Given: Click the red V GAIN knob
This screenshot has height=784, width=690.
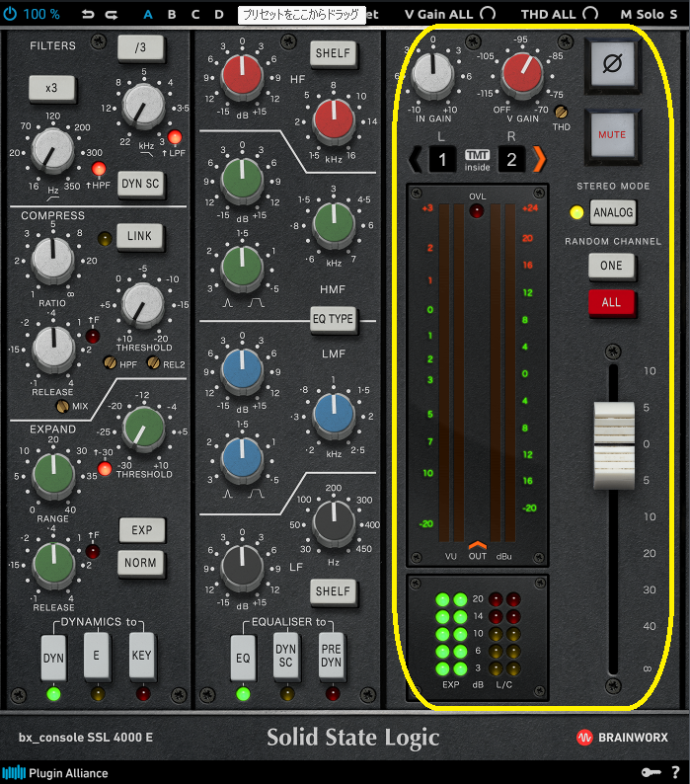Looking at the screenshot, I should [x=521, y=73].
